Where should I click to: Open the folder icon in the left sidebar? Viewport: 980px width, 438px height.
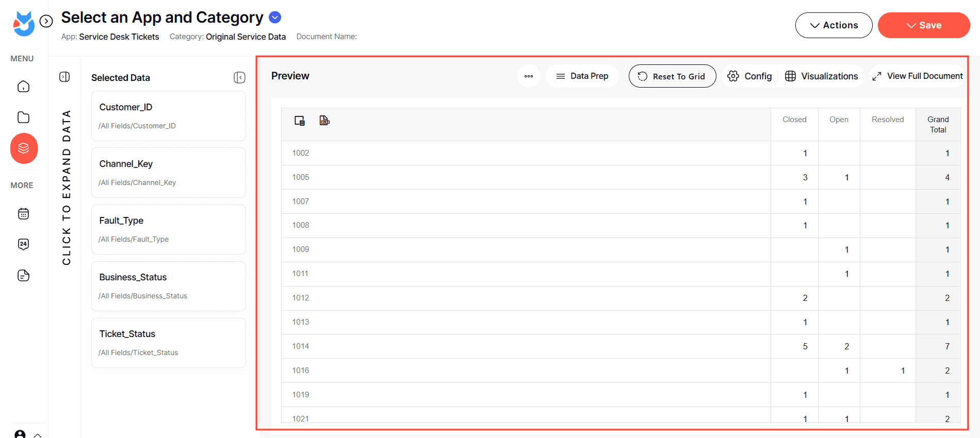23,117
